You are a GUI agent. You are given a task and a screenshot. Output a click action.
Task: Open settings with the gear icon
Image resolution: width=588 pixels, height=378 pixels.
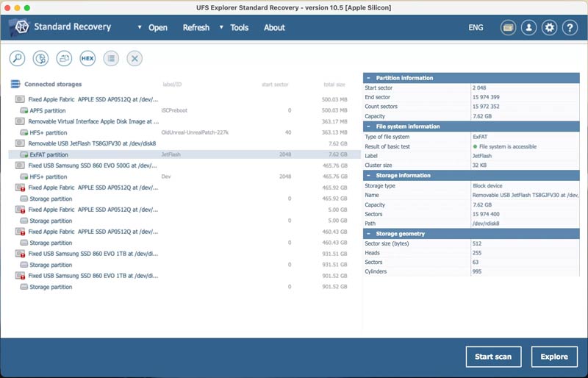[x=549, y=28]
